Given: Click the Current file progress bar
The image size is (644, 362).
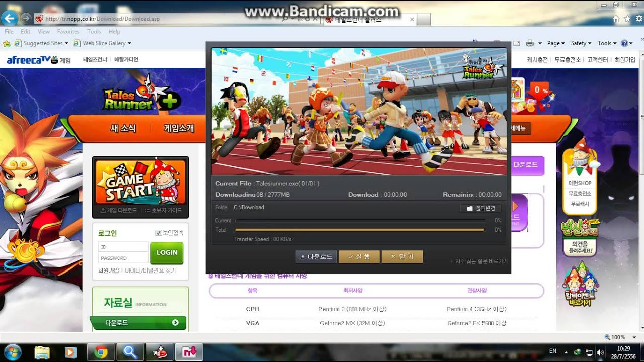Looking at the screenshot, I should (x=360, y=221).
